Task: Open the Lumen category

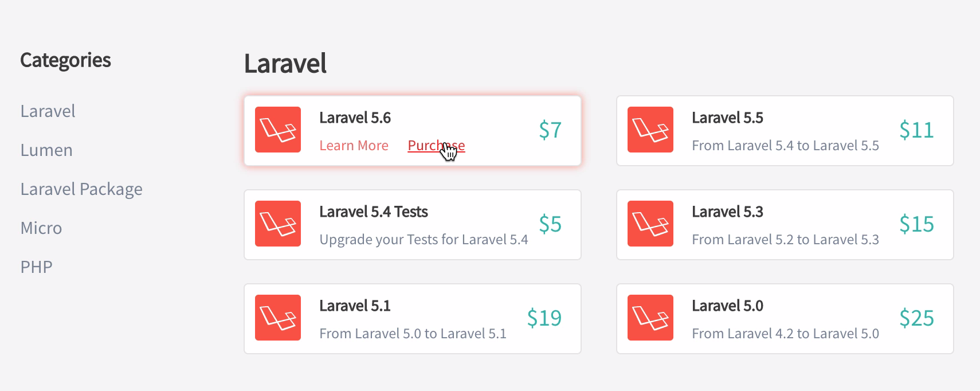Action: click(x=46, y=150)
